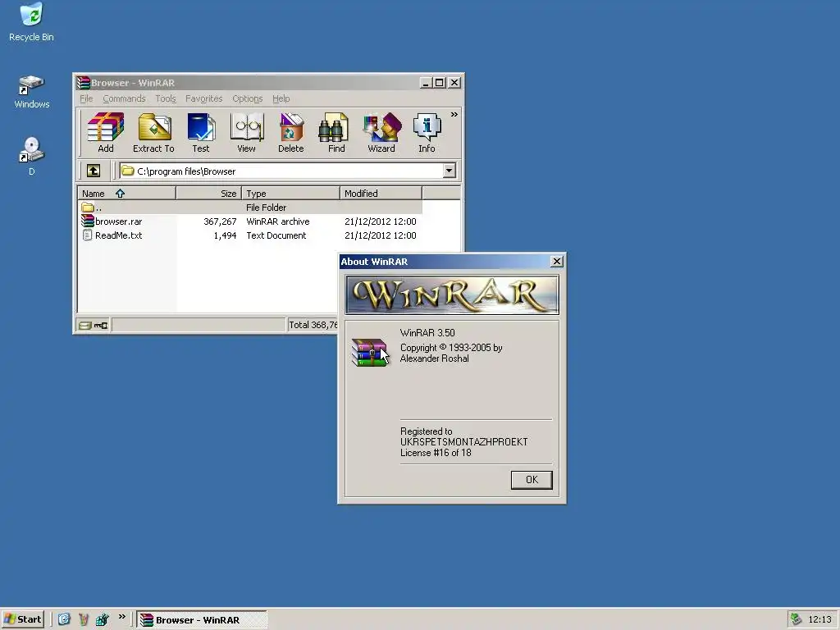Click the third quick launch icon
The height and width of the screenshot is (630, 840).
102,619
